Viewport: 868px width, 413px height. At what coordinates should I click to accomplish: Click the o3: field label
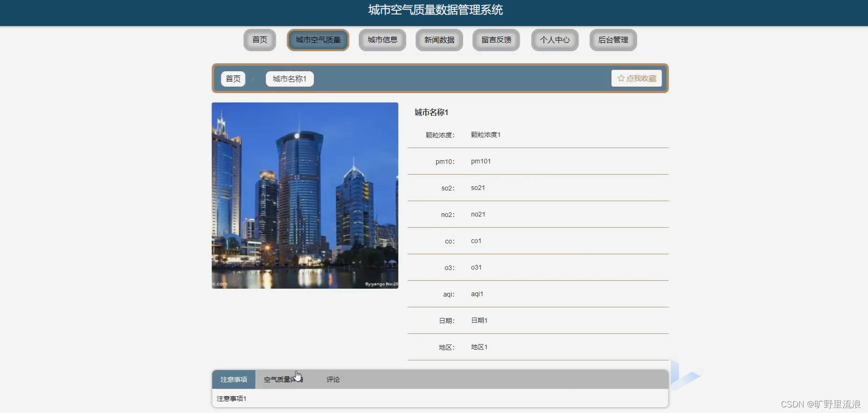[450, 268]
